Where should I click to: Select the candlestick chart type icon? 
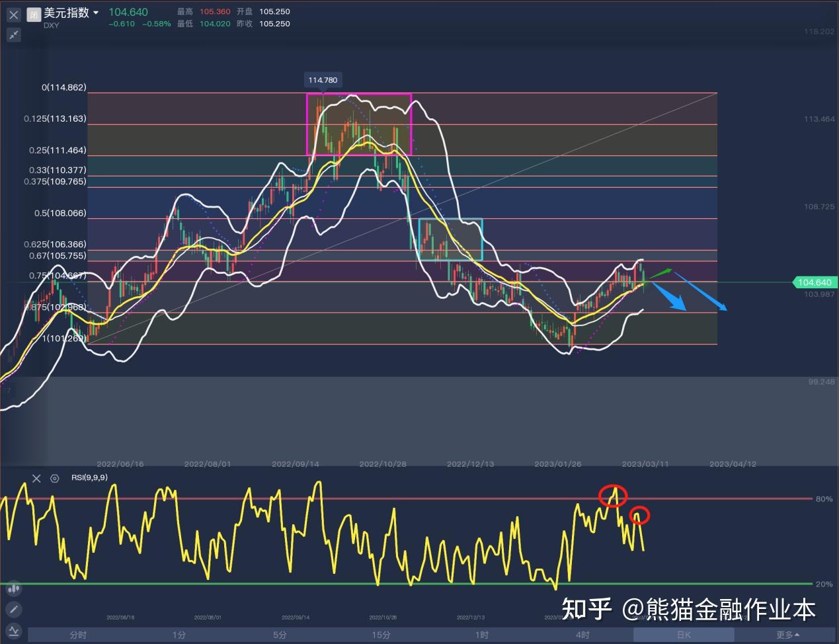point(13,588)
